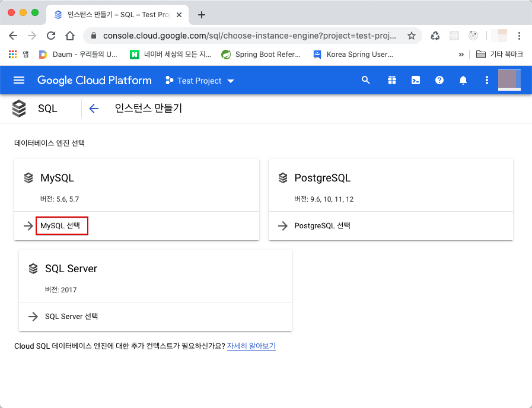
Task: Open the Korea Spring User bookmark
Action: 353,55
